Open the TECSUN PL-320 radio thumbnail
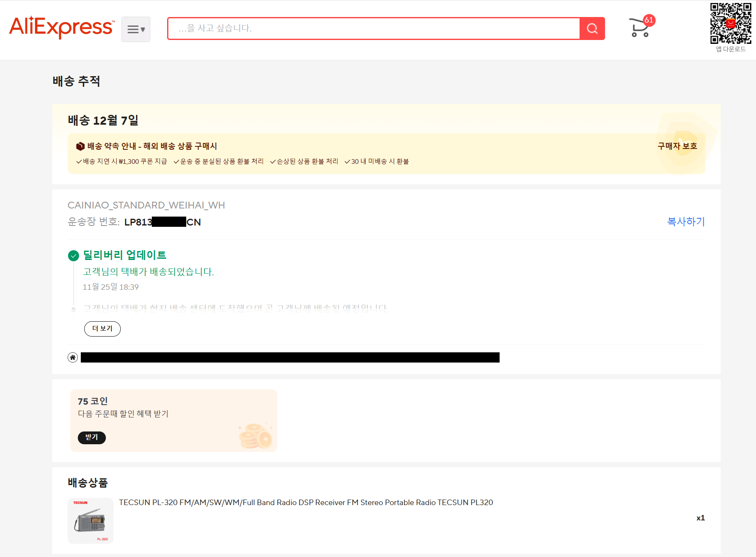Screen dimensions: 756x557 tap(91, 521)
